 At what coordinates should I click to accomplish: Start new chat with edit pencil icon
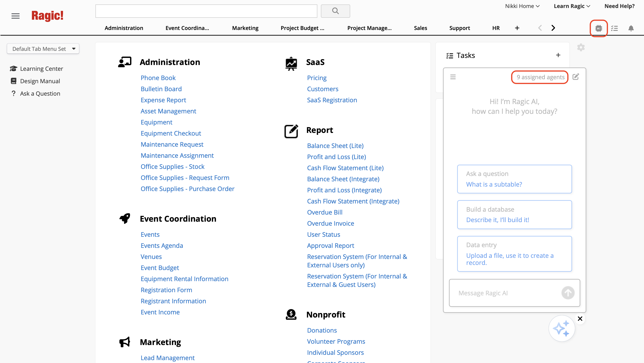pyautogui.click(x=575, y=77)
